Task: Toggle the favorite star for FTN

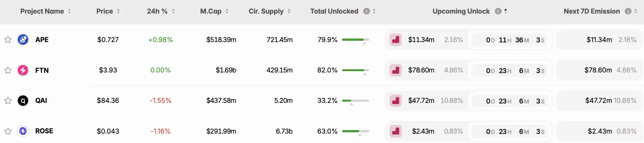Action: 8,70
